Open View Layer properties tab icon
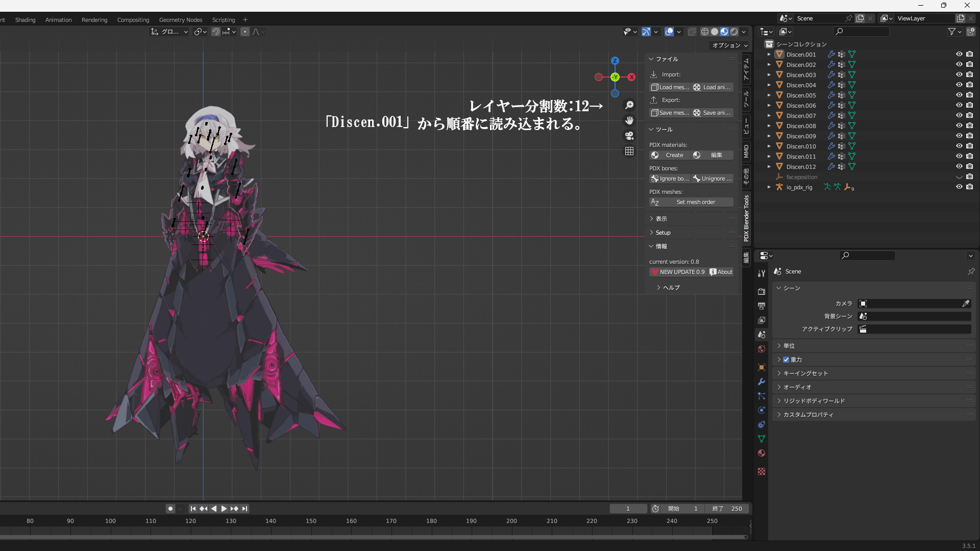This screenshot has height=551, width=980. tap(762, 320)
